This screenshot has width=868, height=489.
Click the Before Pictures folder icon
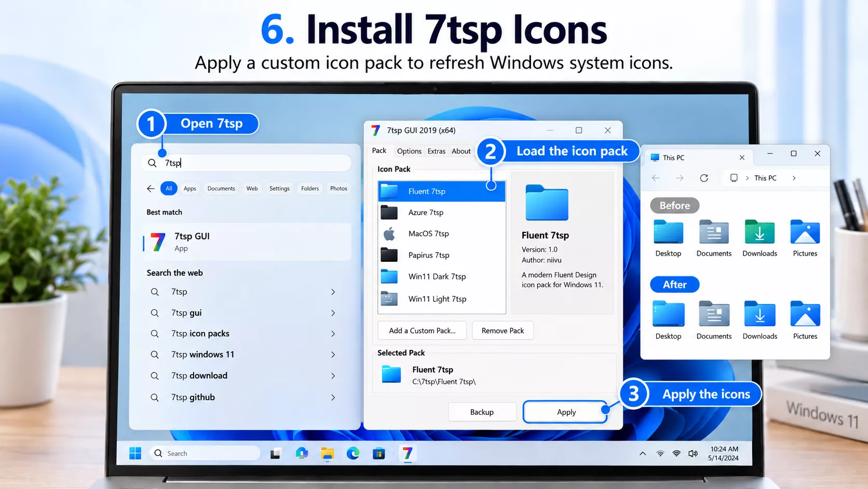coord(805,232)
